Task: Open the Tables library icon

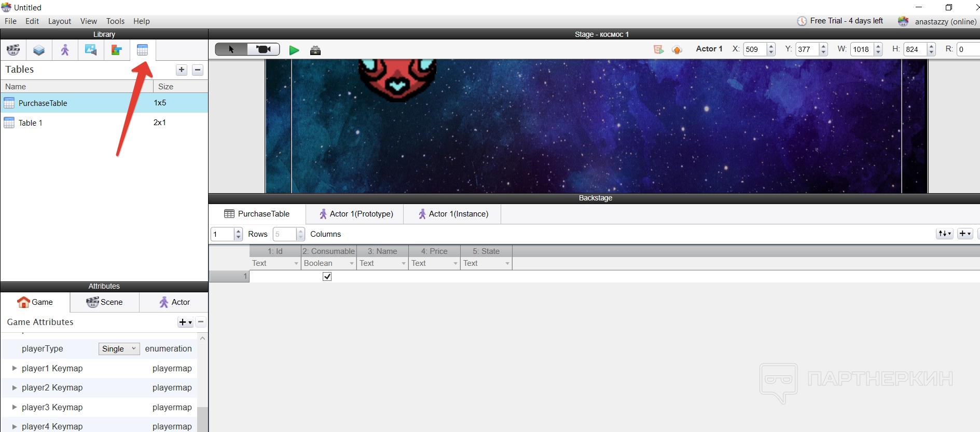Action: pos(143,50)
